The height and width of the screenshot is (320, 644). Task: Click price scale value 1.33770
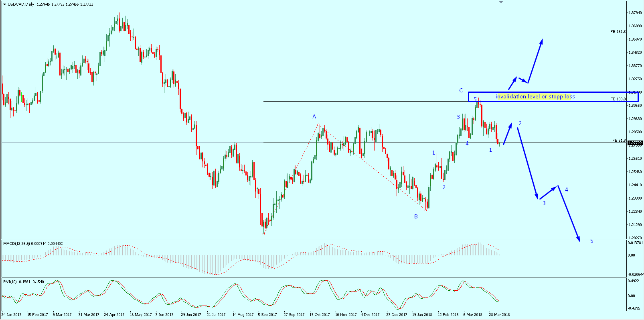tap(635, 66)
